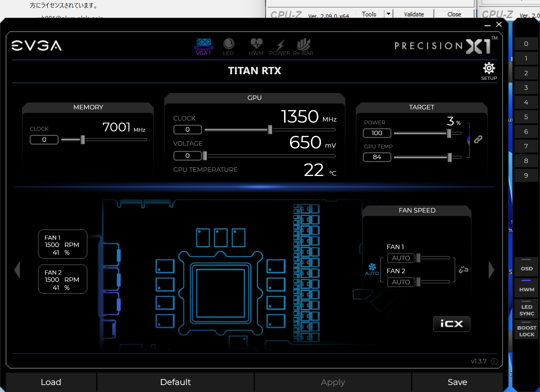Screen dimensions: 540x392
Task: Click the GPU clock slider handle
Action: [x=270, y=130]
